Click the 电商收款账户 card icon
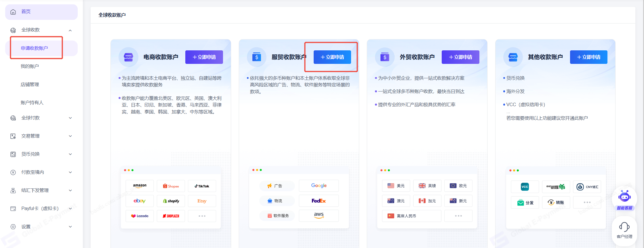The height and width of the screenshot is (248, 644). [x=128, y=57]
